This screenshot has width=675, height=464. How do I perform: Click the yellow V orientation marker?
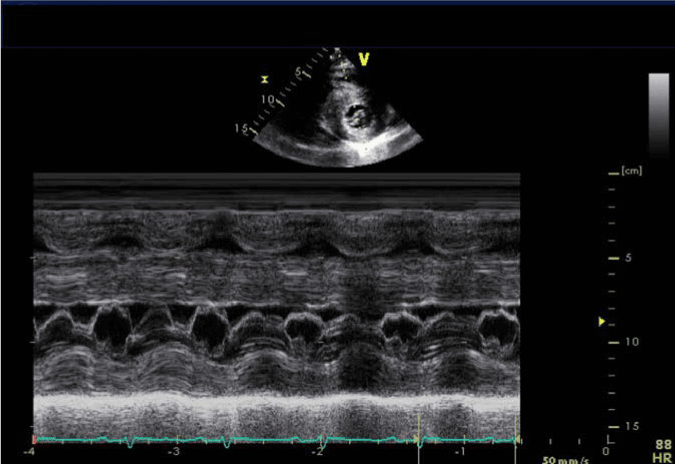click(364, 60)
